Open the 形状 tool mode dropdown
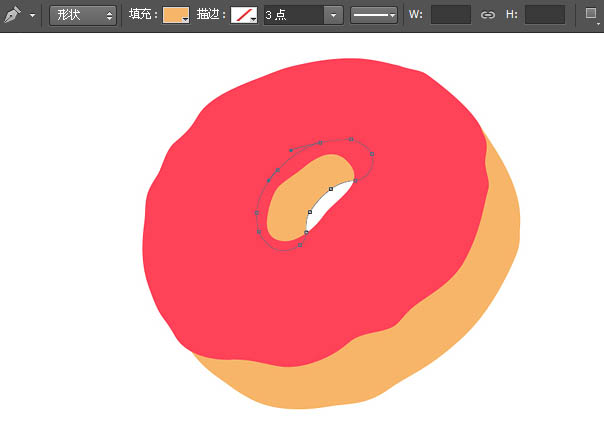The width and height of the screenshot is (604, 440). point(83,16)
